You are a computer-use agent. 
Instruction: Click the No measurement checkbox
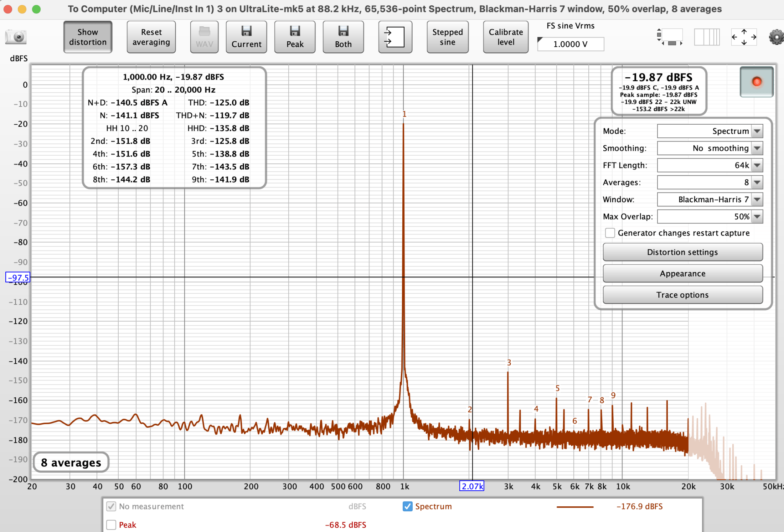click(111, 506)
